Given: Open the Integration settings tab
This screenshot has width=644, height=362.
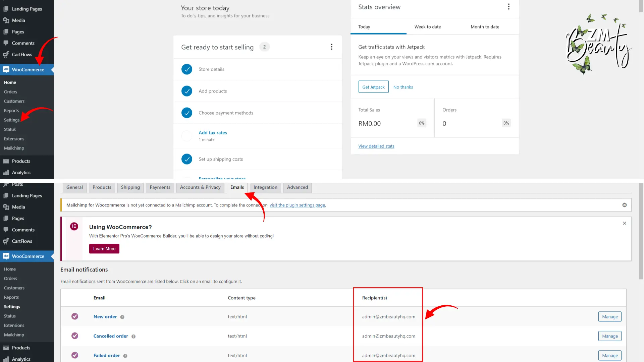Looking at the screenshot, I should (x=265, y=187).
